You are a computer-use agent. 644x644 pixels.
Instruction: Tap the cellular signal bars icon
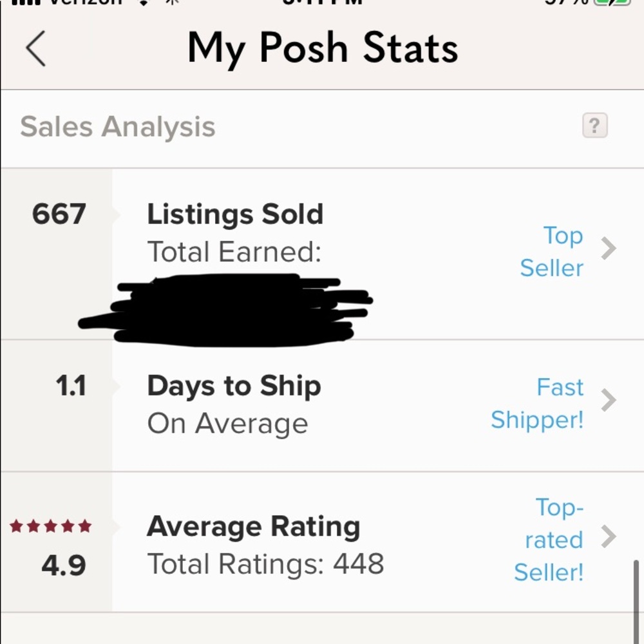point(26,2)
